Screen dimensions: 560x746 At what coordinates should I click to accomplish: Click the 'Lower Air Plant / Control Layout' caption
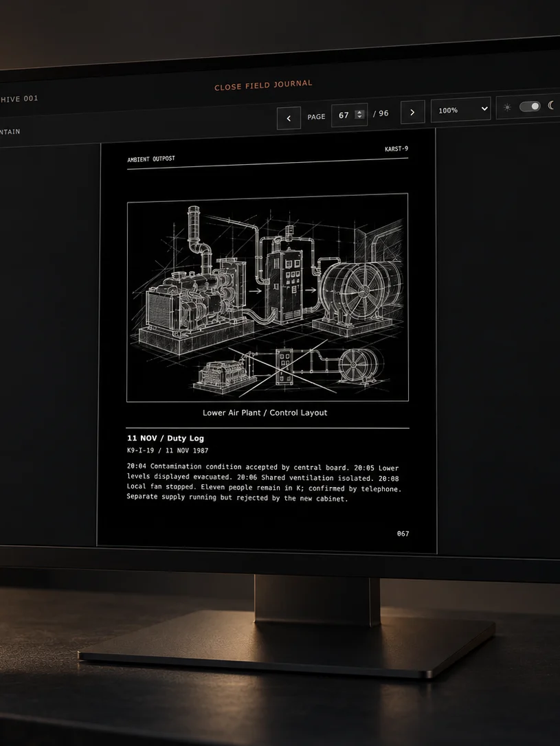point(265,412)
